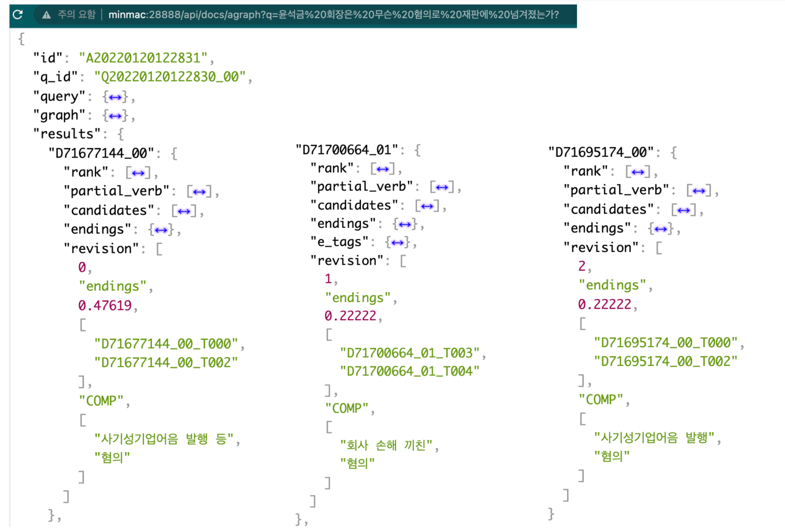
Task: Click revision number 1 under D71700664_01
Action: point(328,279)
